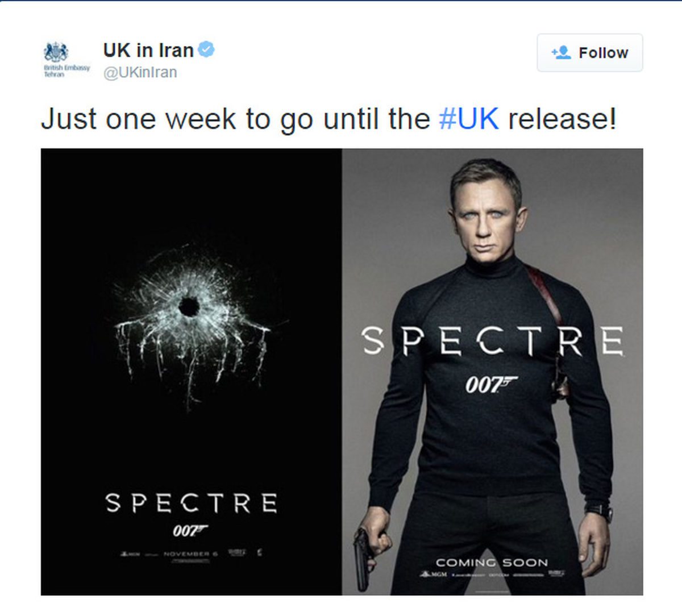Click the NOVEMBER 6 release date text
682x616 pixels.
[190, 553]
